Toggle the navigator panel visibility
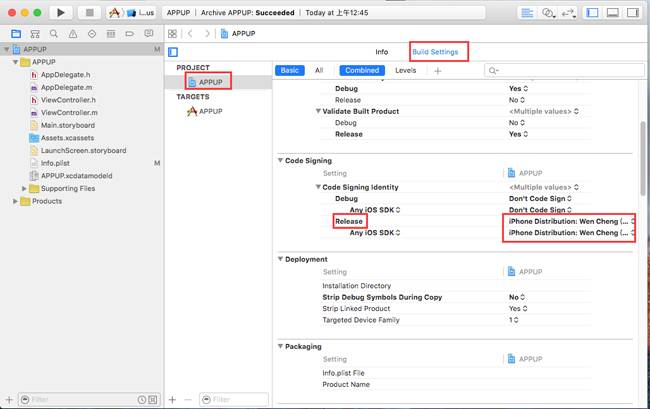The image size is (650, 409). (592, 13)
